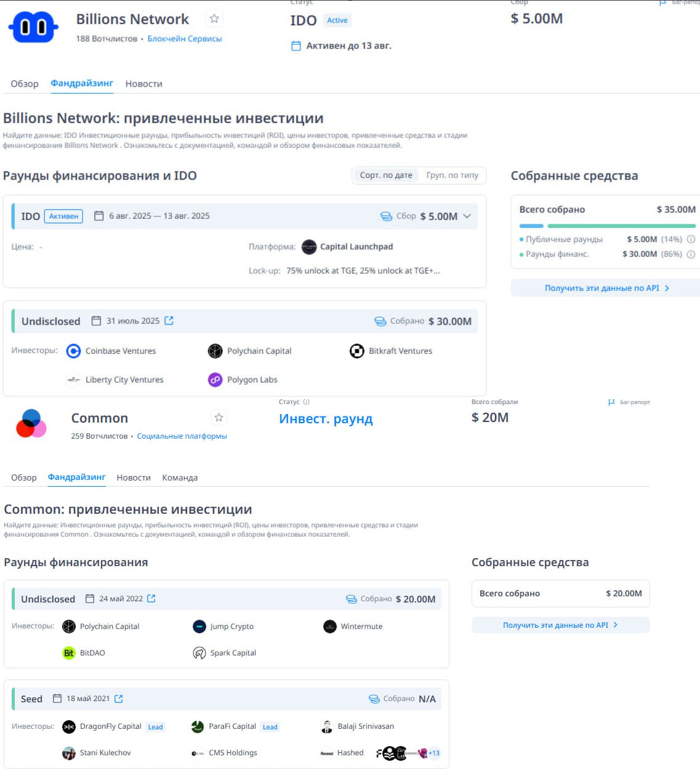Open external link for 24 май 2022 round
The width and height of the screenshot is (700, 783).
click(151, 598)
